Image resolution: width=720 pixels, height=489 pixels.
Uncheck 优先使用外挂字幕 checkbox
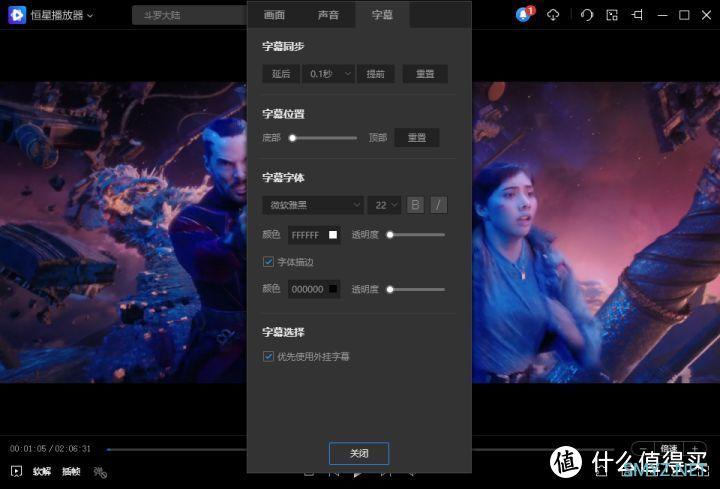click(x=268, y=356)
